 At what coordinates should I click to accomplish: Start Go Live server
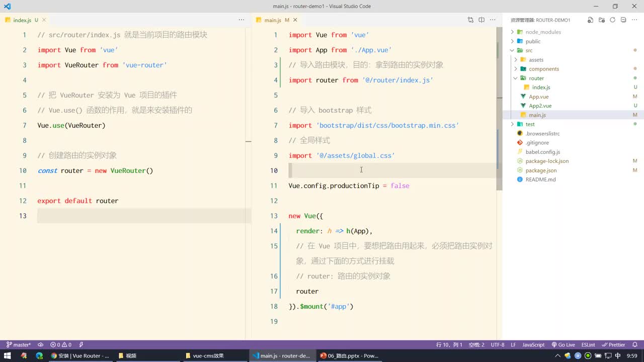(563, 345)
